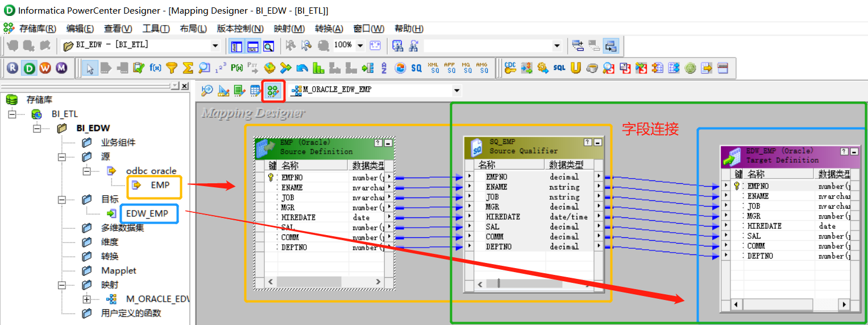868x325 pixels.
Task: Minimize the EDW_EMP Target Definition box
Action: coord(854,151)
